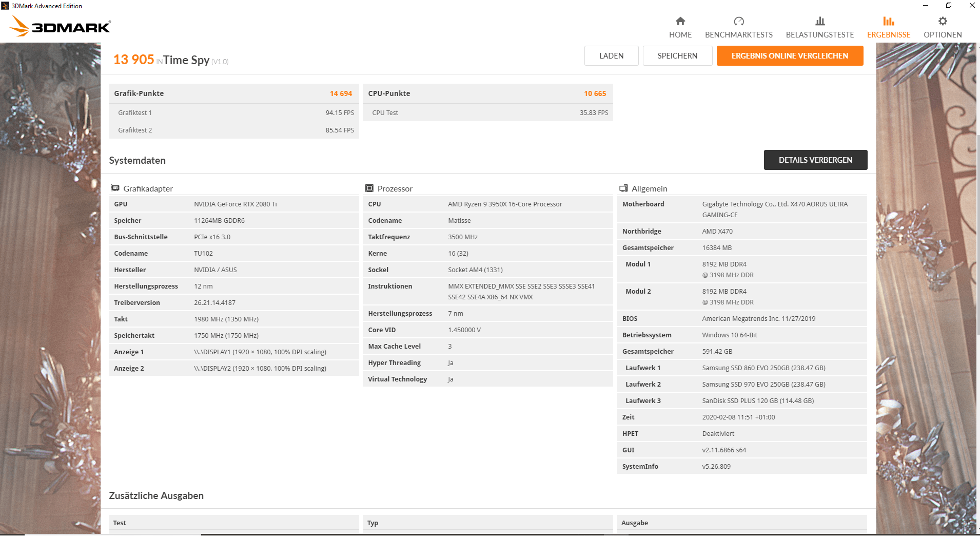Click the Codename value TU102
This screenshot has width=980, height=536.
(203, 254)
